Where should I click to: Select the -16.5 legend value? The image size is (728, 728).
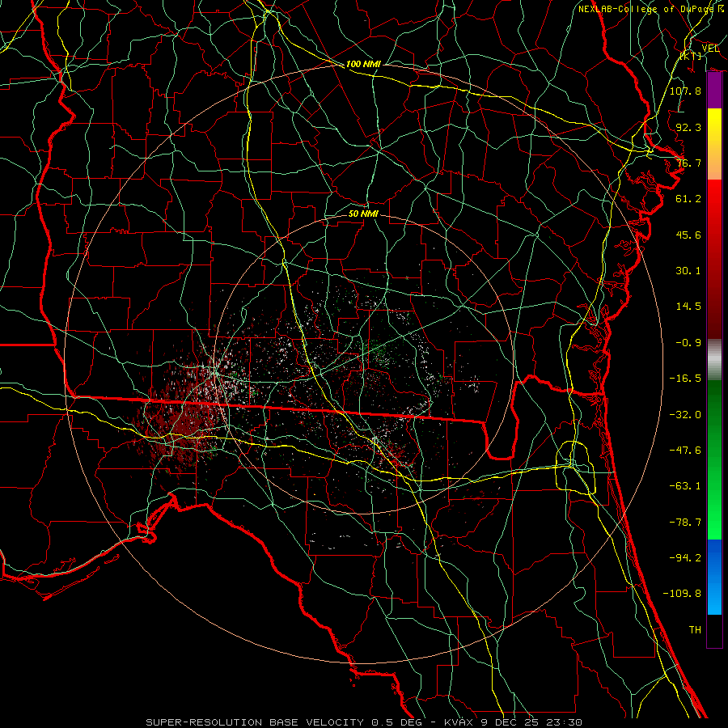click(x=685, y=379)
